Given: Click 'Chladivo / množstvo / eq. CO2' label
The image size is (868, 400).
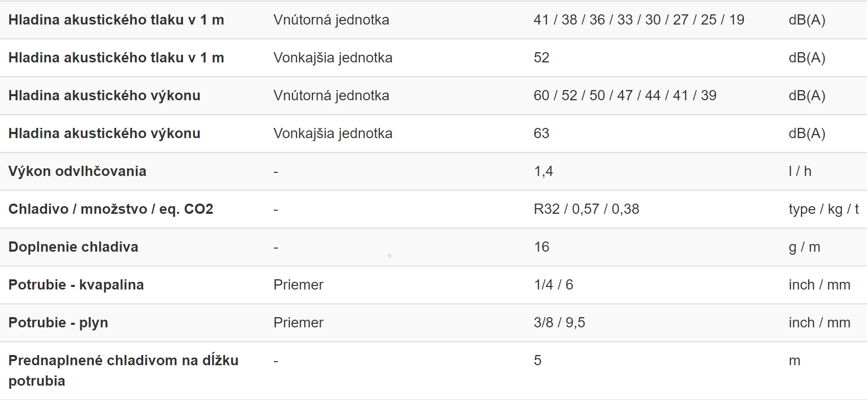Looking at the screenshot, I should click(111, 209).
